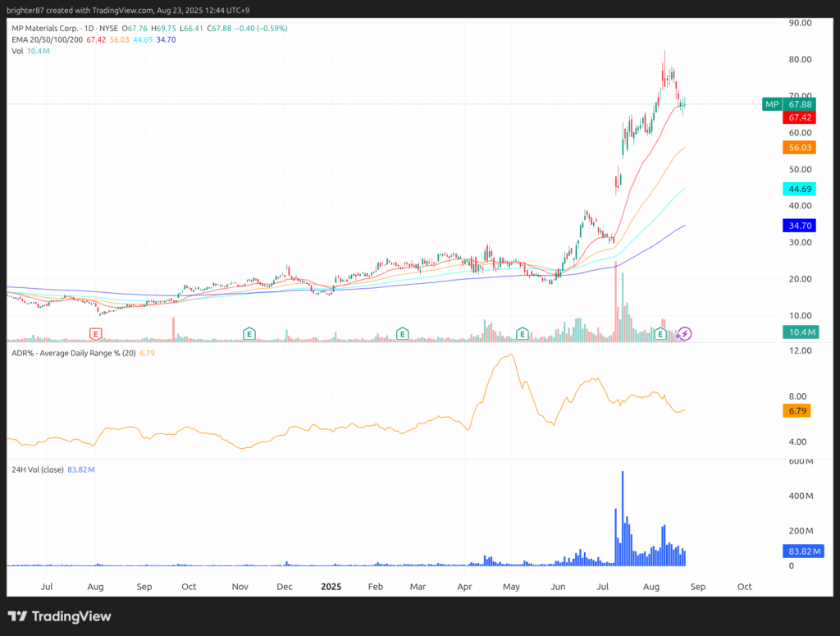The height and width of the screenshot is (636, 840).
Task: Click the red 67.42 tag on price axis
Action: pyautogui.click(x=800, y=117)
